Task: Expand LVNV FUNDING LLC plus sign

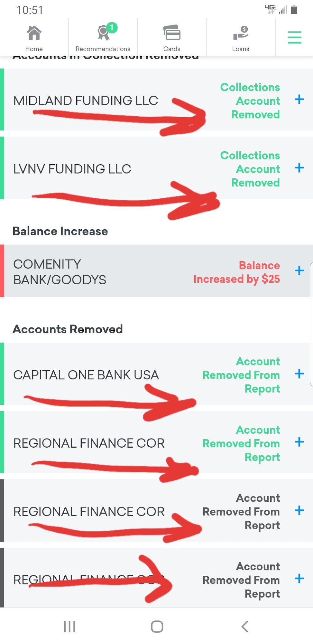Action: 299,168
